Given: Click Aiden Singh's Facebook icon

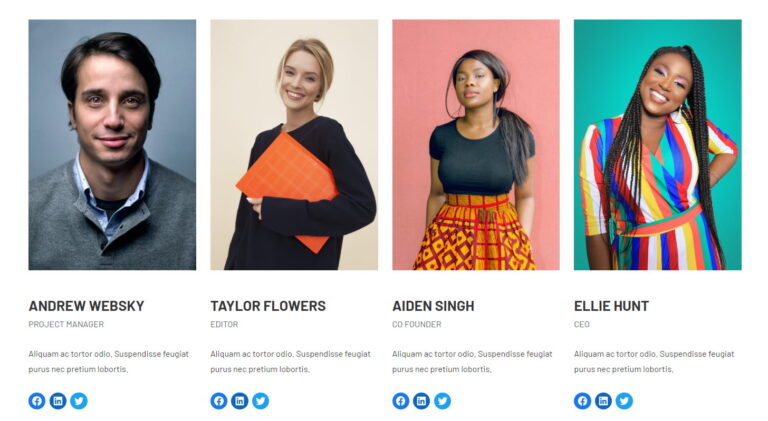Looking at the screenshot, I should click(x=401, y=401).
